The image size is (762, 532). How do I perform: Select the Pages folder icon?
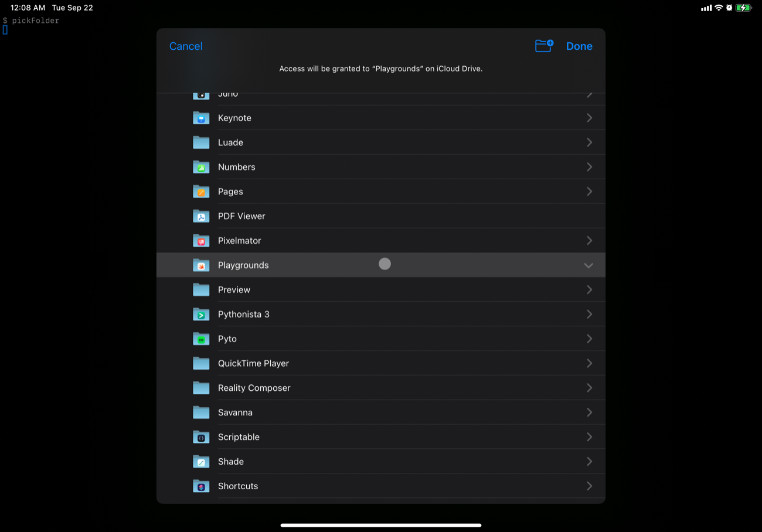(201, 192)
